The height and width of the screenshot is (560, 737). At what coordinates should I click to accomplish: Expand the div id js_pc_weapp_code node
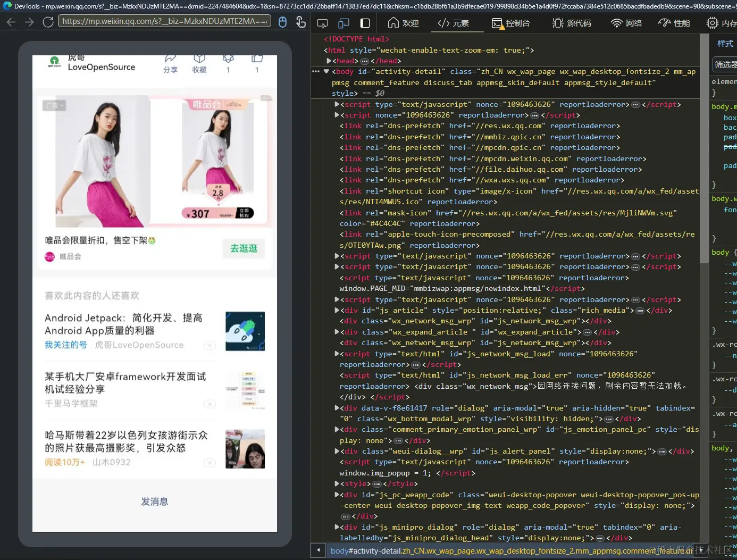coord(337,495)
